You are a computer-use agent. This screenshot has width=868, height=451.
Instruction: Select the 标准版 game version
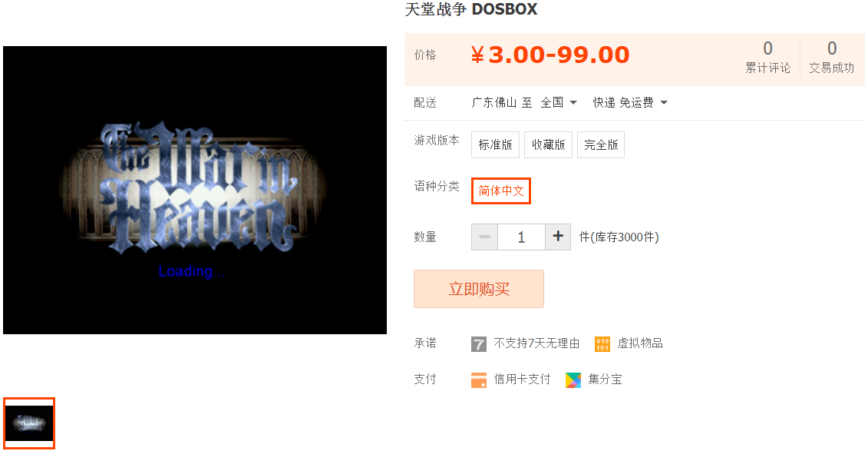496,144
